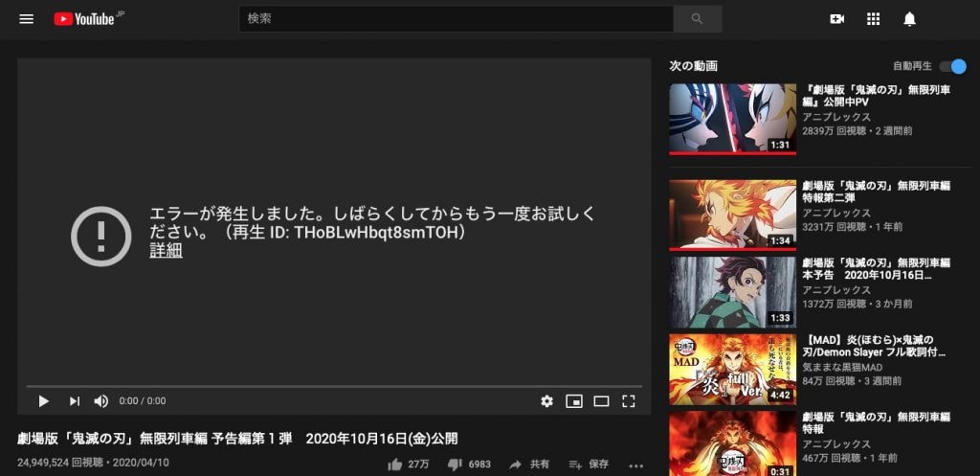Open the notifications bell
Screen dimensions: 980x476
(x=909, y=19)
